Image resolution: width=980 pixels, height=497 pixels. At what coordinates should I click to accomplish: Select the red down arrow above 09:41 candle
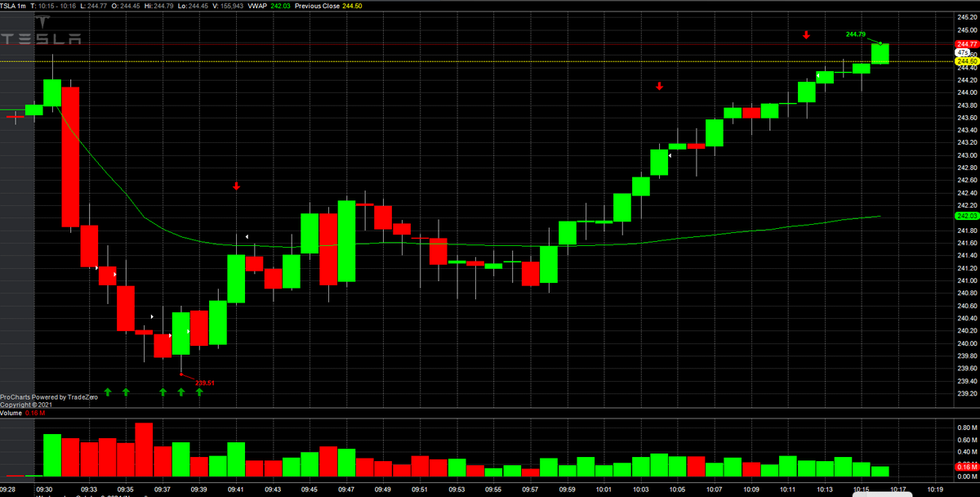[x=236, y=186]
